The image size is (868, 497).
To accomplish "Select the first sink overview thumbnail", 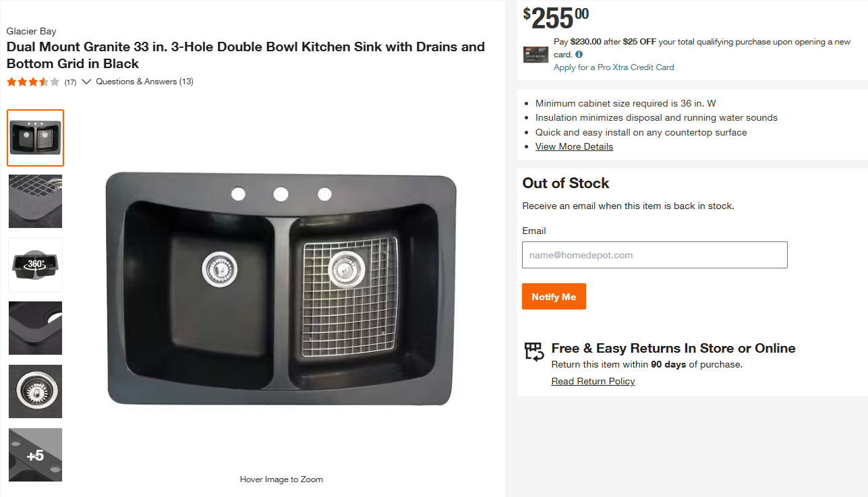I will 36,138.
